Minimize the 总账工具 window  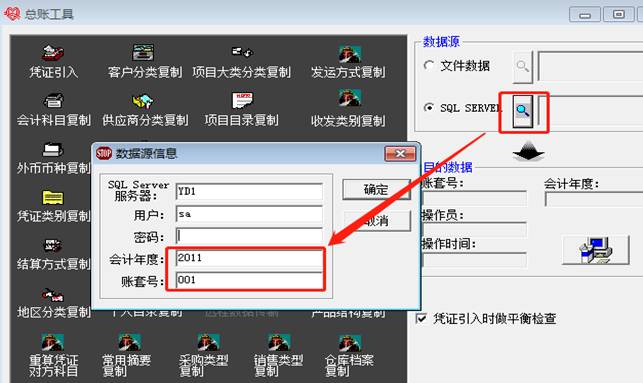pyautogui.click(x=585, y=15)
